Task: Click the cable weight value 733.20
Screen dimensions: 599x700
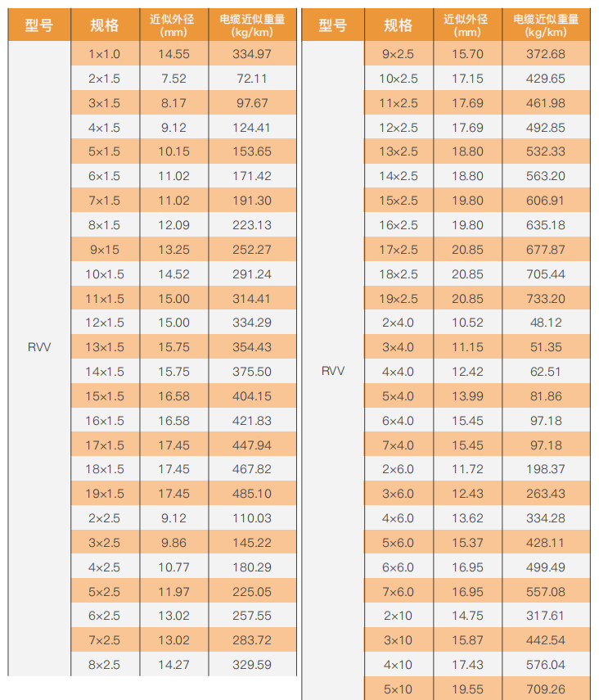Action: (x=546, y=298)
